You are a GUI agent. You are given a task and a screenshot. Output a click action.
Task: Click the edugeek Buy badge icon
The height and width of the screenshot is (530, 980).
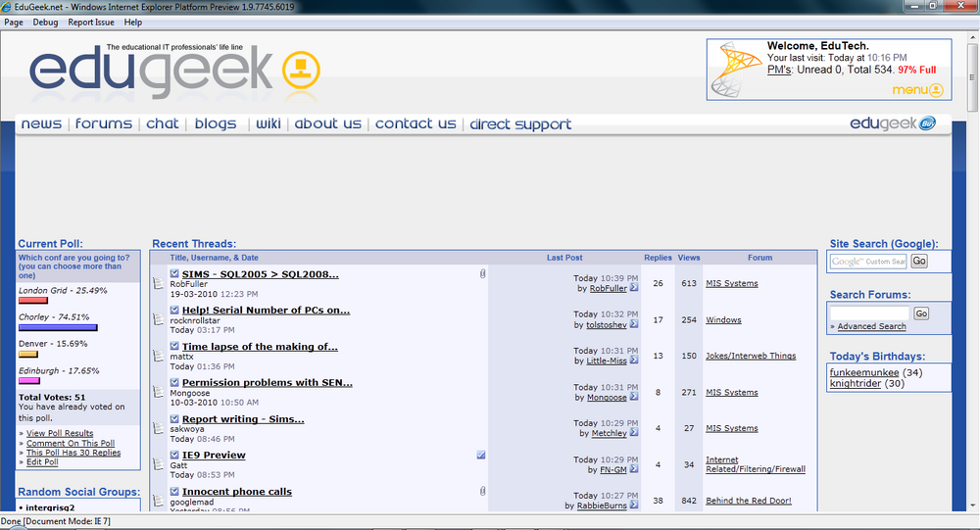[927, 123]
